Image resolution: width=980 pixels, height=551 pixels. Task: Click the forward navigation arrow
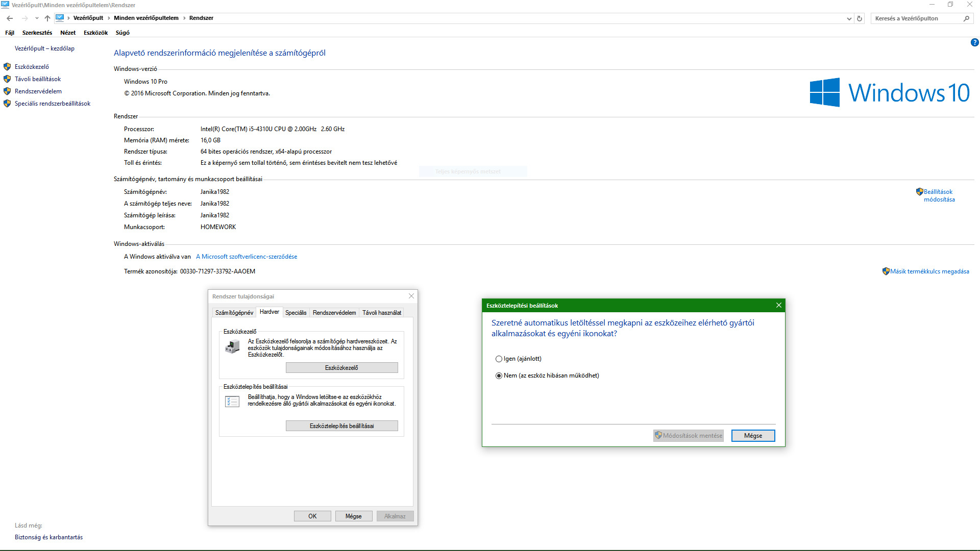point(24,18)
